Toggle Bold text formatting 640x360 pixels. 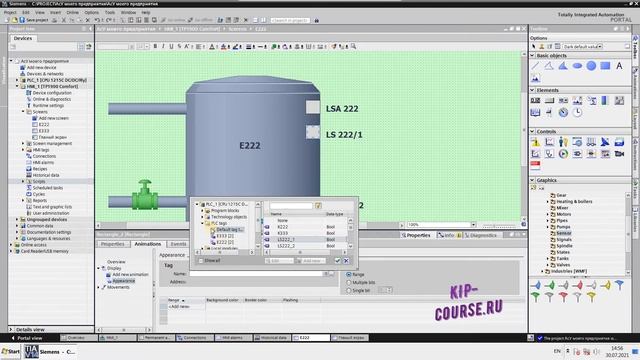point(155,47)
